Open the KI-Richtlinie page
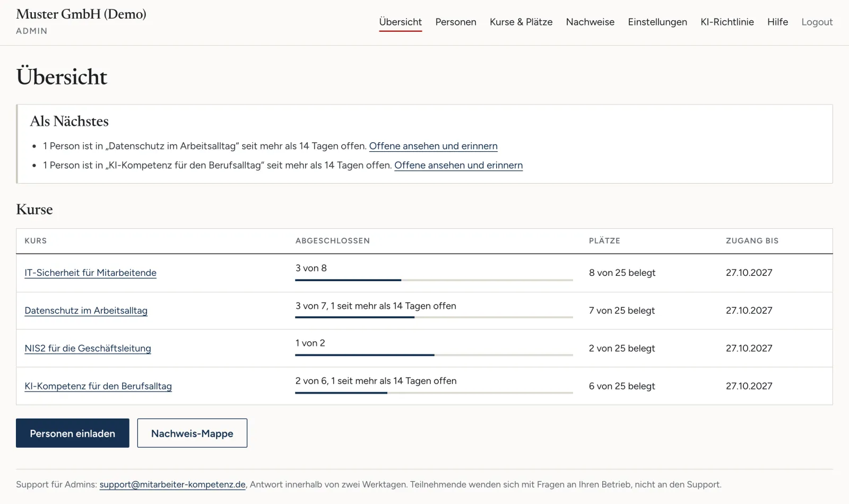The width and height of the screenshot is (849, 504). [727, 22]
